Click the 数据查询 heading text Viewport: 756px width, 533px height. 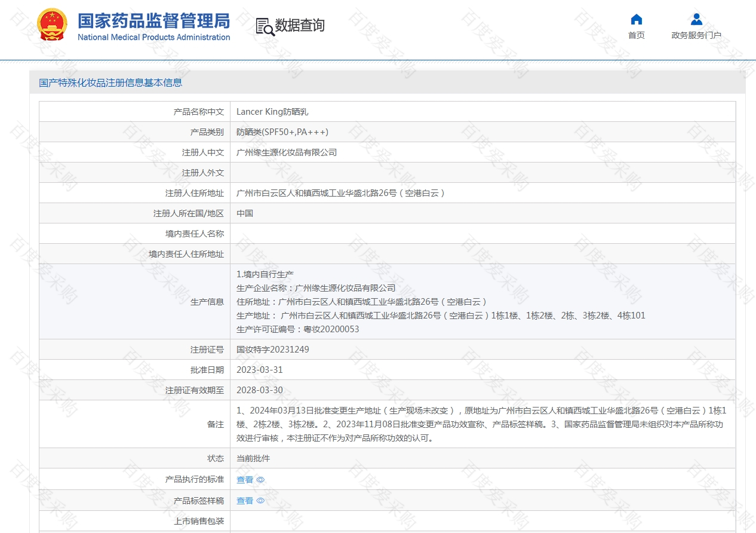point(300,25)
